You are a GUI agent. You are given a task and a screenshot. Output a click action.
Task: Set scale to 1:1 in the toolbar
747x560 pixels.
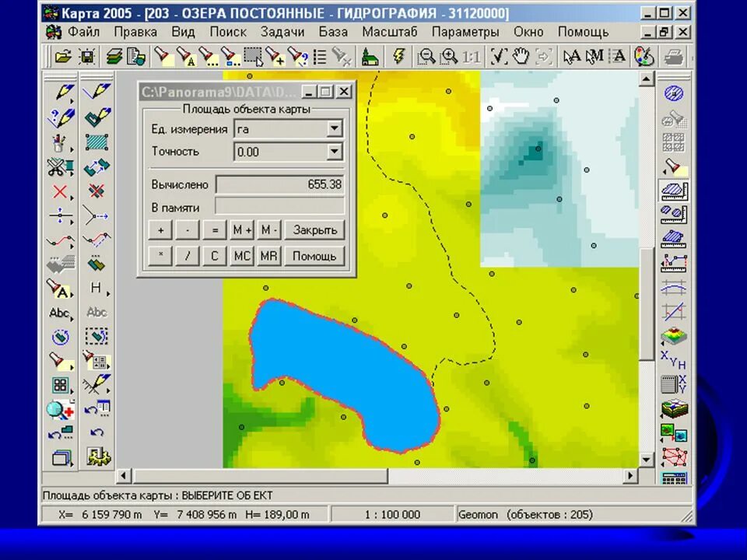472,57
